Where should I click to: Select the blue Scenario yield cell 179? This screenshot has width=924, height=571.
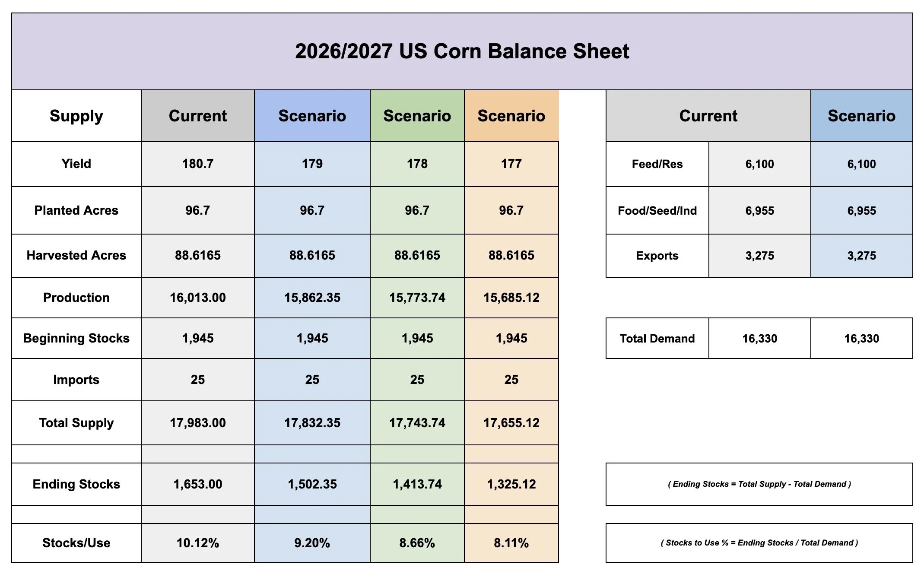(312, 164)
